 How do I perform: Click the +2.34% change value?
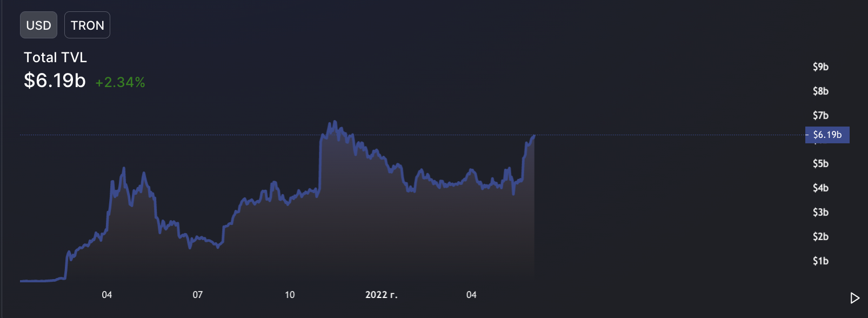[x=120, y=82]
